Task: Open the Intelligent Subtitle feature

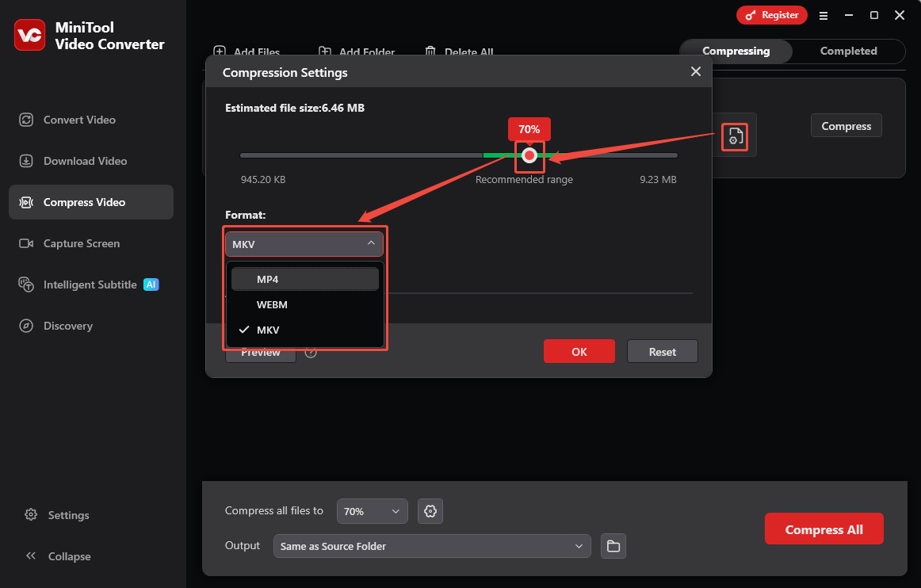Action: pyautogui.click(x=87, y=284)
